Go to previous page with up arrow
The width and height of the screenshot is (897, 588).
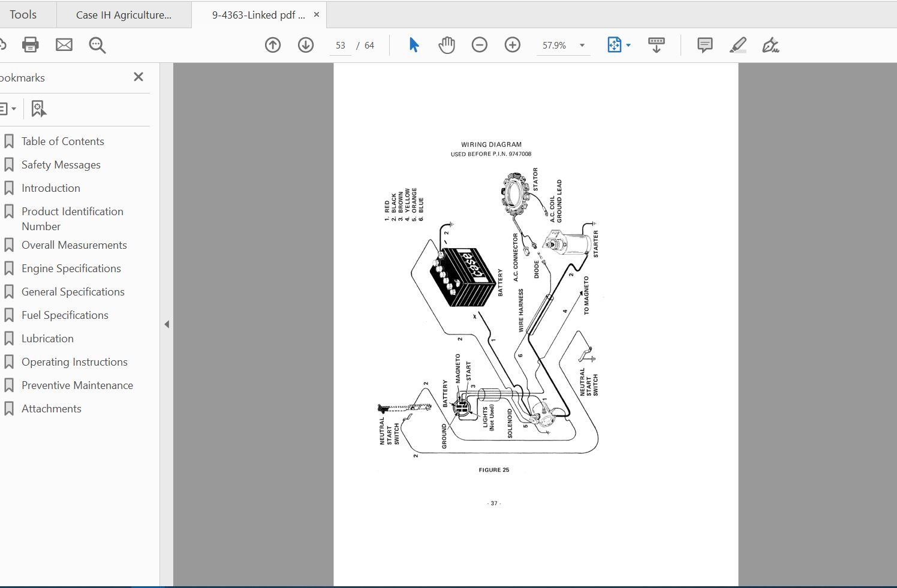click(273, 45)
